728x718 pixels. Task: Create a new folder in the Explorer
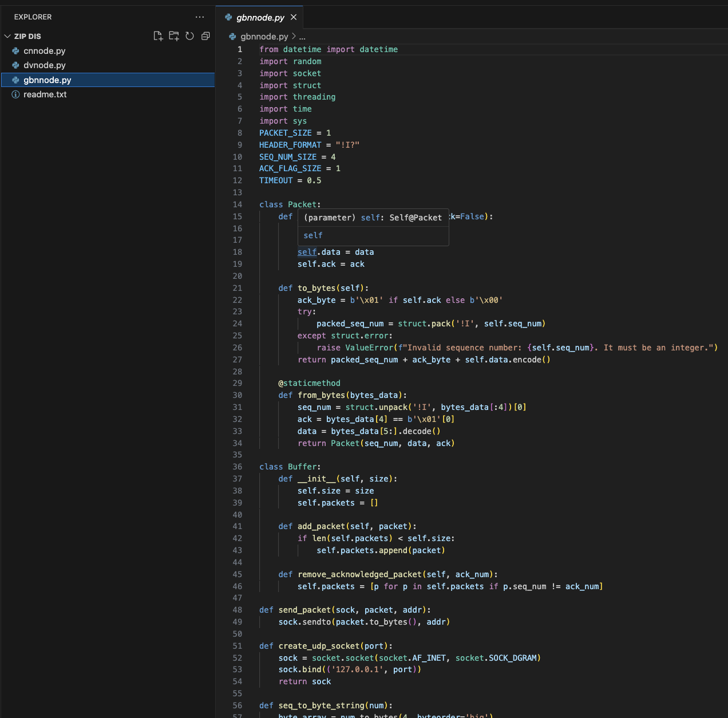174,35
